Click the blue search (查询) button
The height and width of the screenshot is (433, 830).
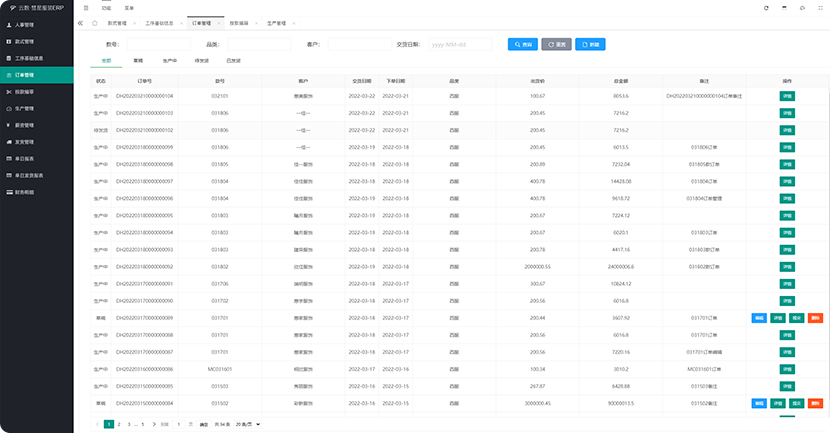click(523, 44)
